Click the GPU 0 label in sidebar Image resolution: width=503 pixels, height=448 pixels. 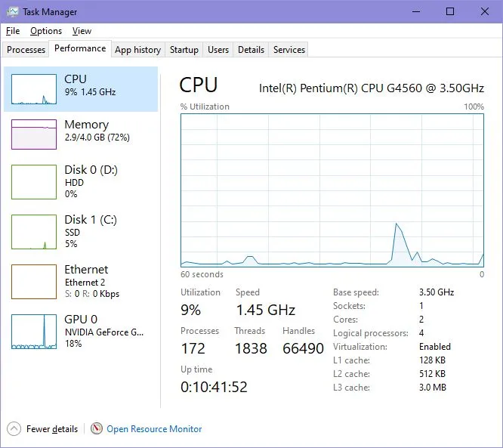pyautogui.click(x=81, y=320)
